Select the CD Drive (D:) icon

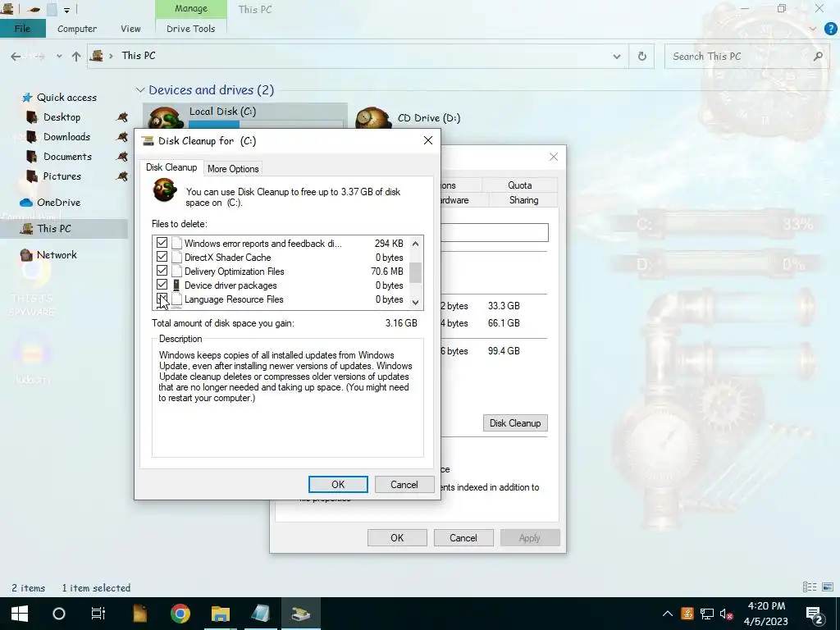pos(373,117)
